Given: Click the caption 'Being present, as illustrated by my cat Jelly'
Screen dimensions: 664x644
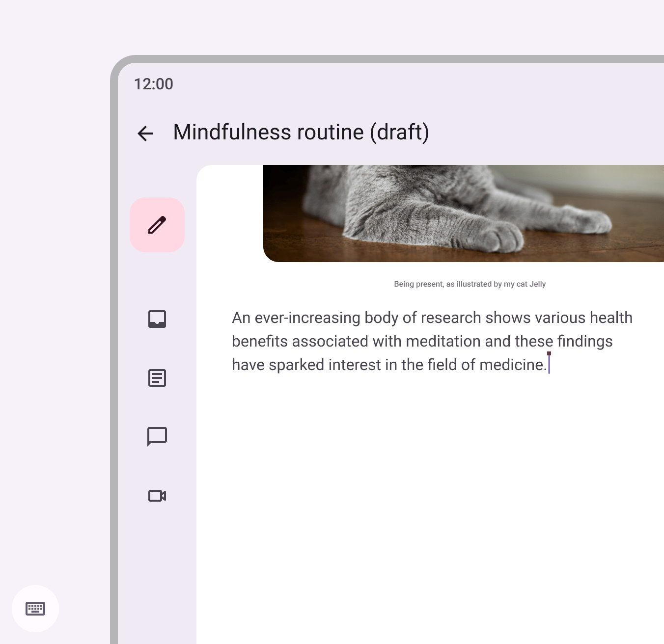Looking at the screenshot, I should (x=470, y=284).
